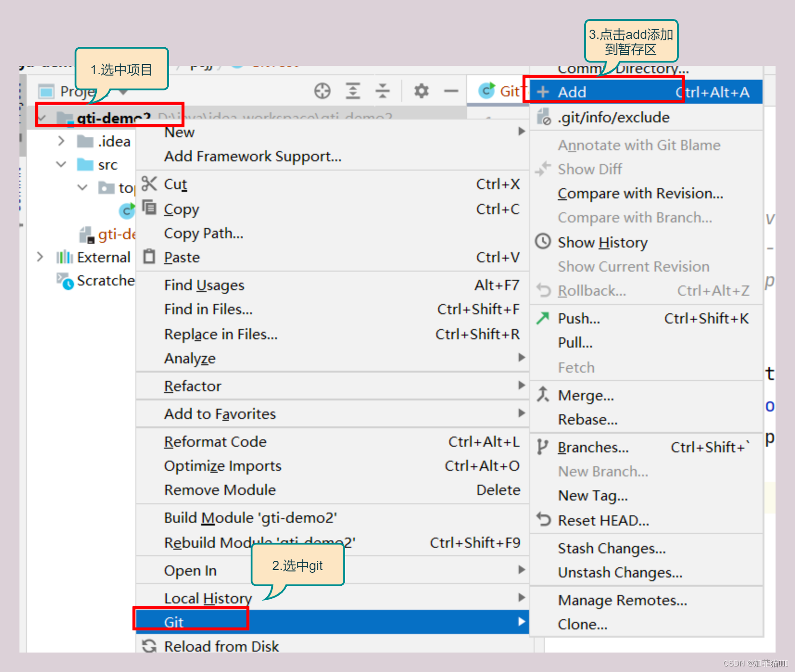Open the Git editor tab
795x672 pixels.
(x=499, y=91)
